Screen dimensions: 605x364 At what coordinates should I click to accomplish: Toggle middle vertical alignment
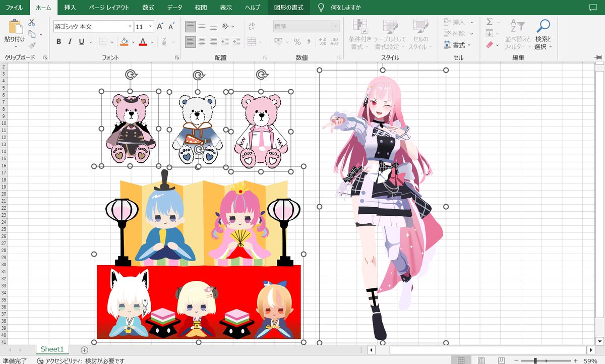click(202, 26)
